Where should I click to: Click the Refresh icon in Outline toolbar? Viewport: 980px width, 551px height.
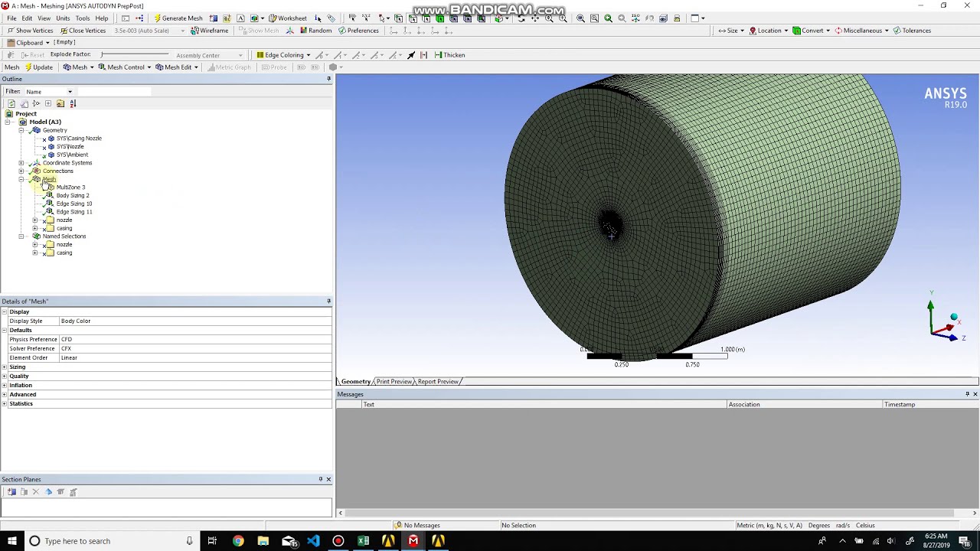click(x=11, y=103)
